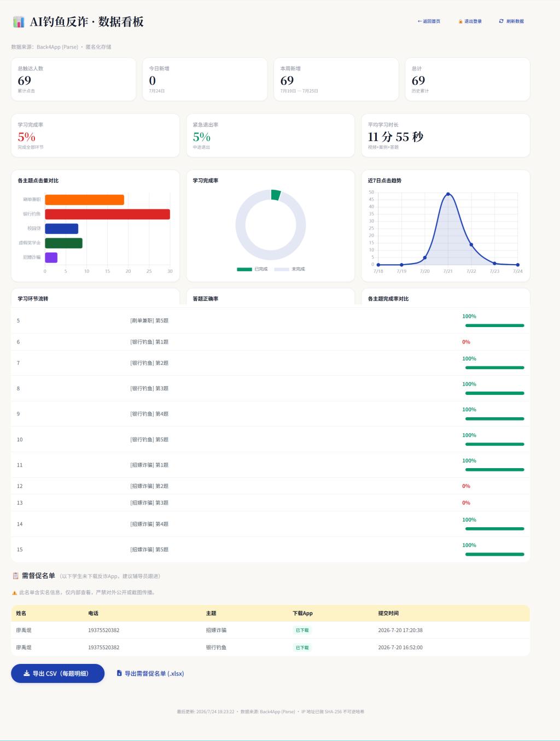Toggle the 已完成 legend in donut chart

[x=252, y=269]
